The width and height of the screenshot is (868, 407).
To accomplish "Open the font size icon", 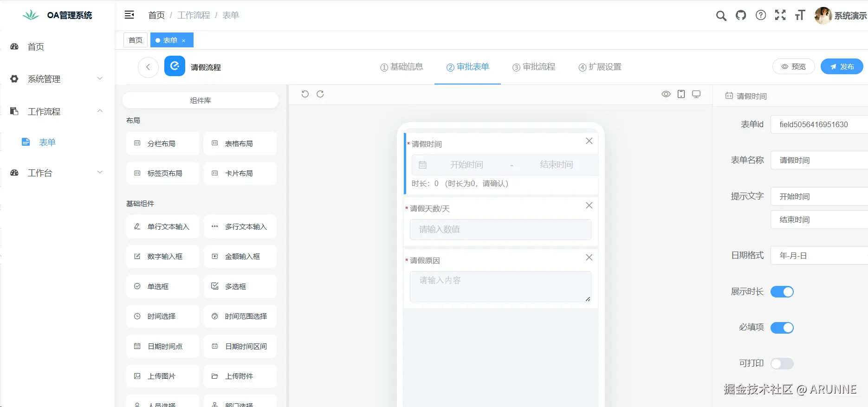I will click(800, 15).
